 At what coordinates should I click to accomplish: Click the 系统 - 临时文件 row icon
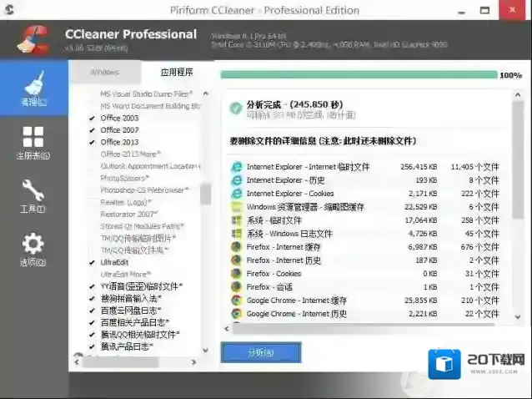click(x=237, y=220)
